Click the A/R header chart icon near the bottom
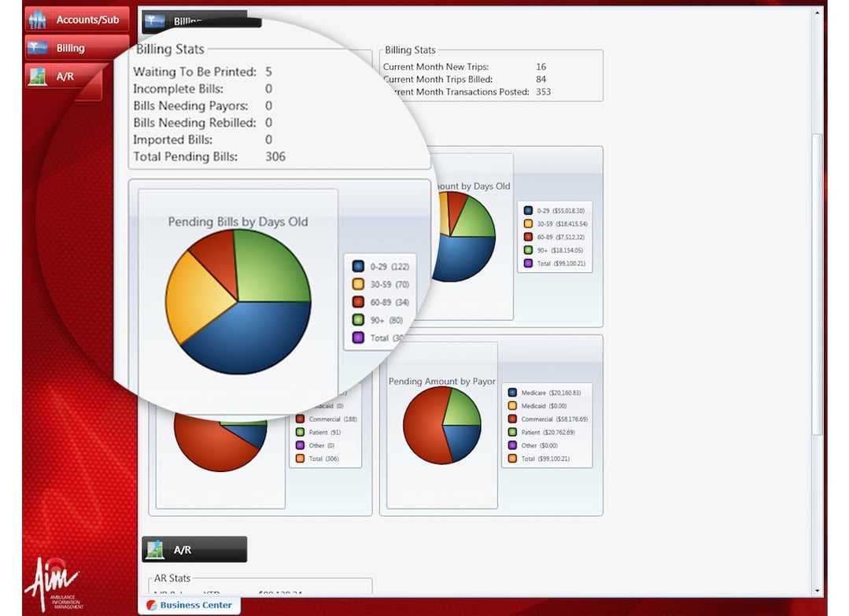 (x=153, y=548)
